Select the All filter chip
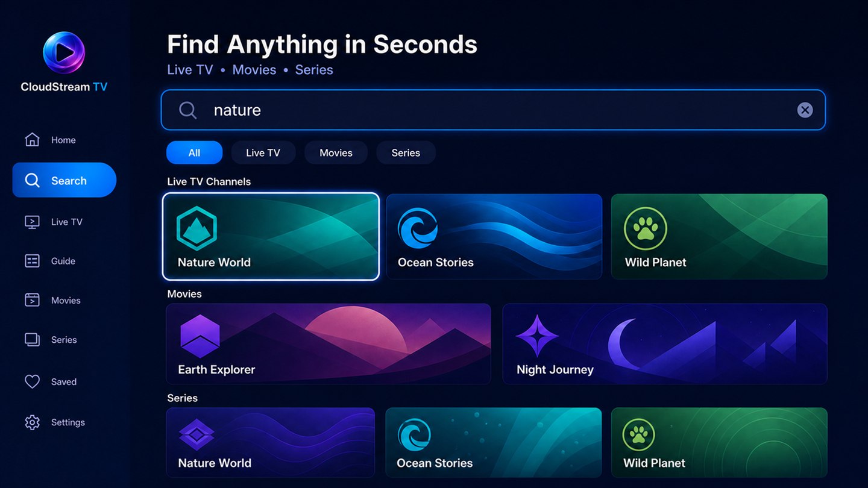 (194, 152)
